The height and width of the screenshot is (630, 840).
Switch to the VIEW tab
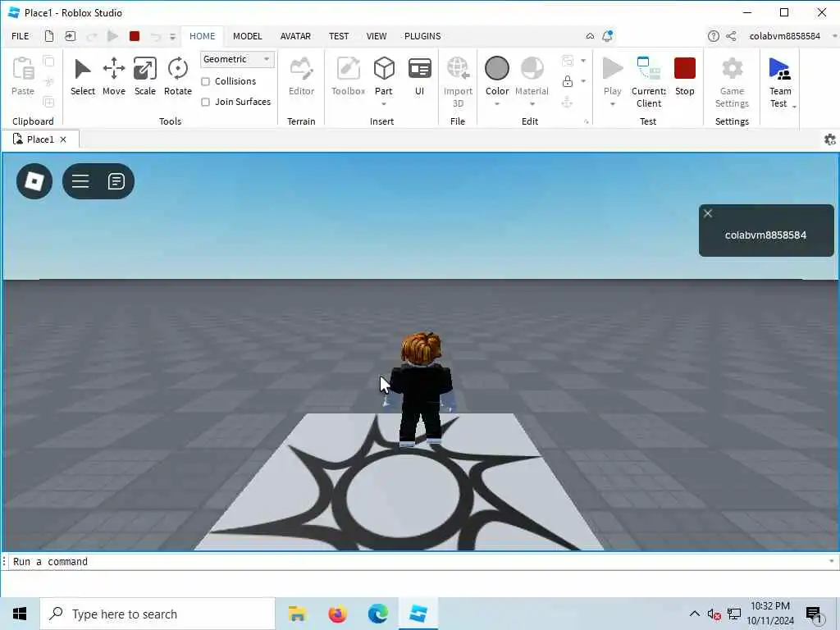(x=376, y=36)
